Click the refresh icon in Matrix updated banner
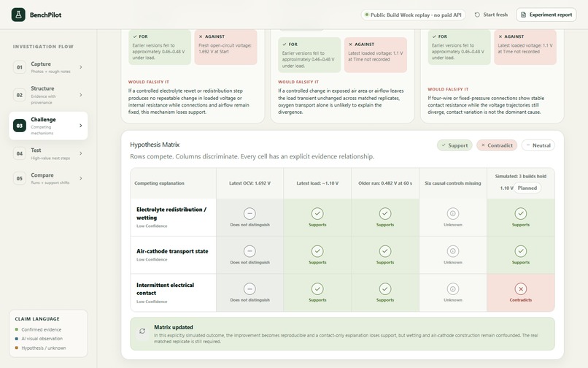This screenshot has width=588, height=368. click(x=142, y=331)
